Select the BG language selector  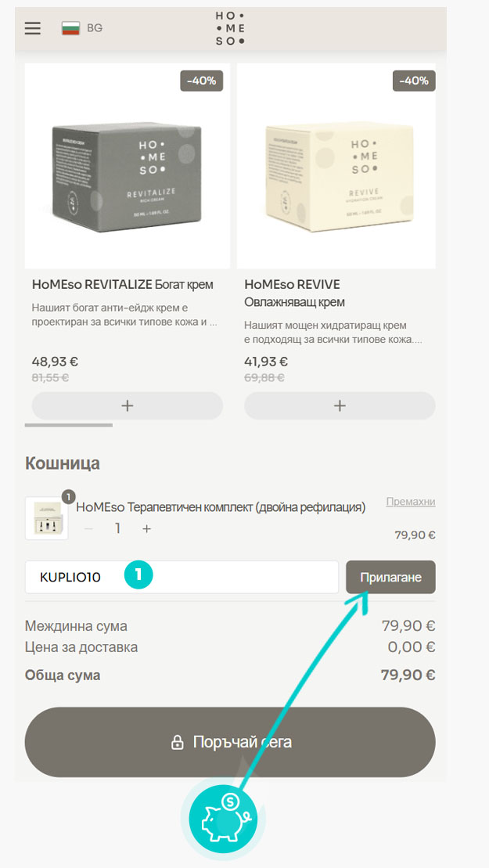tap(82, 28)
